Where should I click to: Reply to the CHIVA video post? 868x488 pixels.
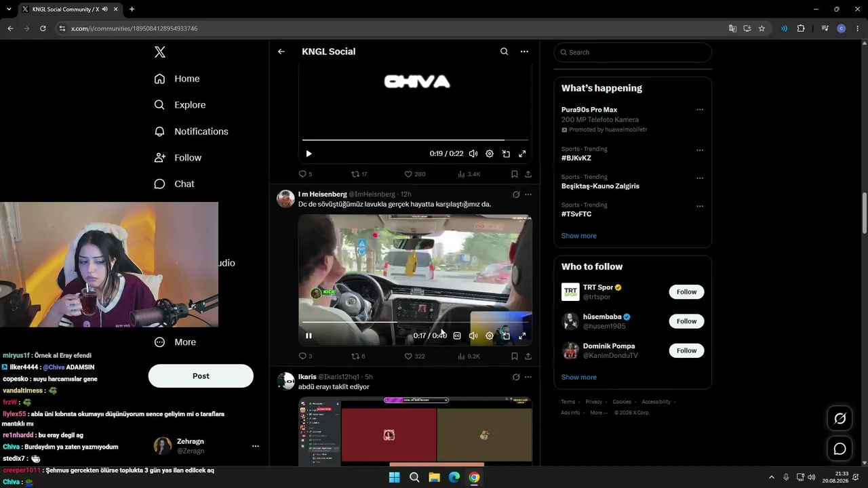(x=305, y=174)
